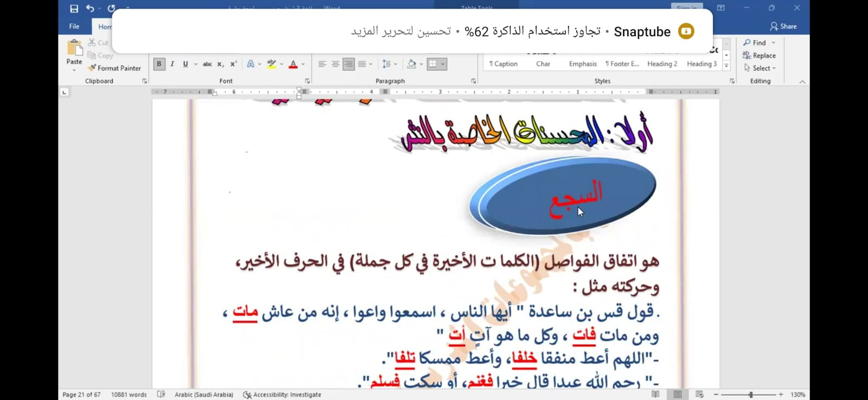Apply red font color
868x400 pixels.
[x=293, y=64]
